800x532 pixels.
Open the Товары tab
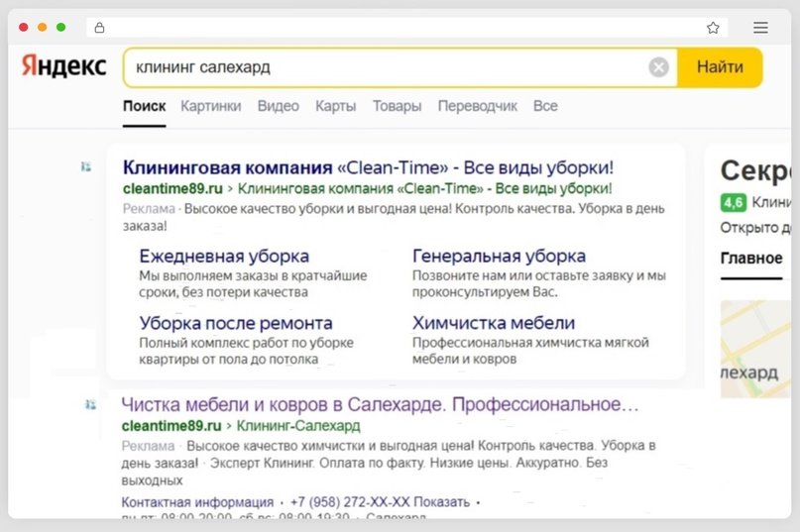(x=397, y=106)
